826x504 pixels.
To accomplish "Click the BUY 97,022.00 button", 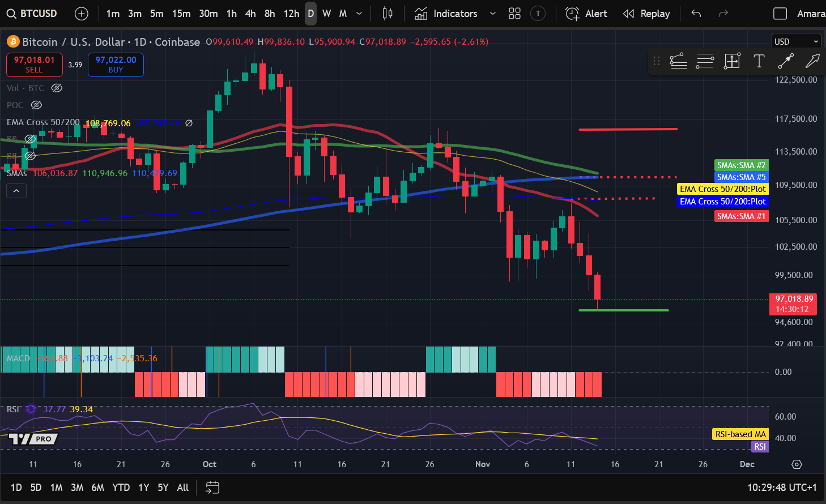I will click(x=116, y=65).
